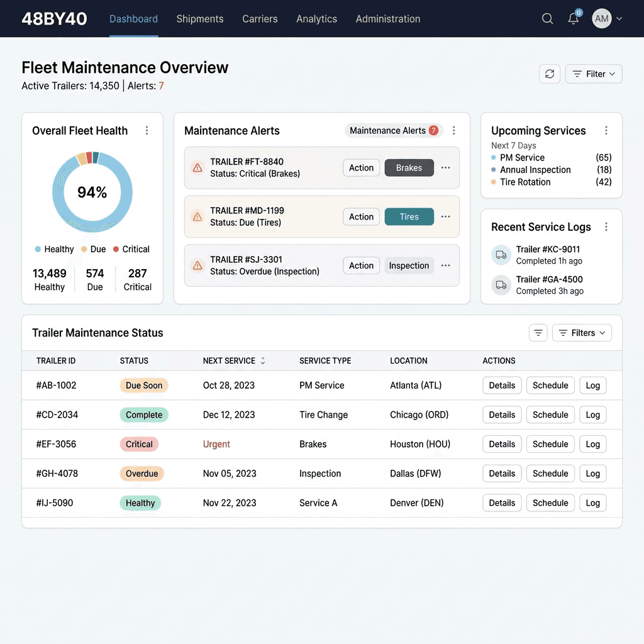The width and height of the screenshot is (644, 644).
Task: Click the Brakes tag button
Action: (409, 167)
